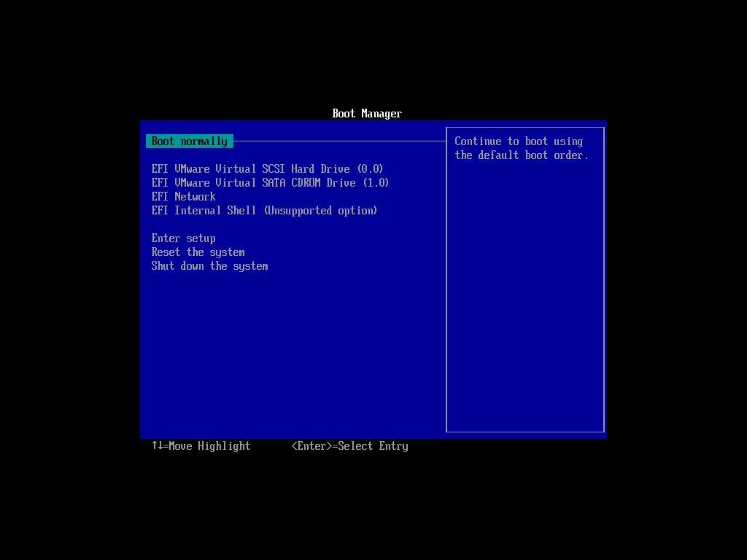Image resolution: width=747 pixels, height=560 pixels.
Task: Select Shut down the system
Action: pos(209,266)
